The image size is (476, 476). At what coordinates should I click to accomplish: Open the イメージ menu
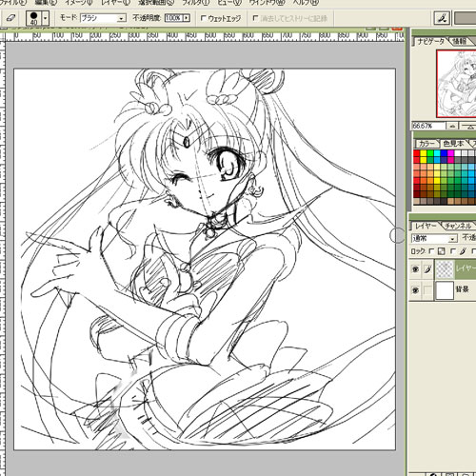pos(79,3)
